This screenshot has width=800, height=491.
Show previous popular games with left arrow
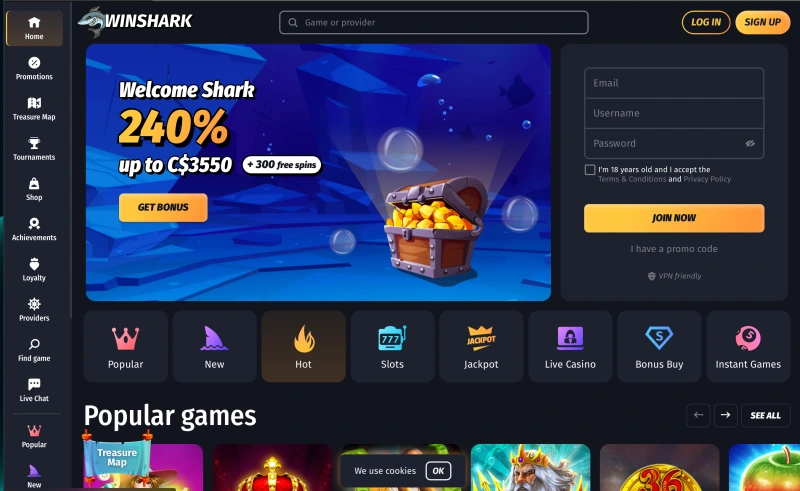698,415
